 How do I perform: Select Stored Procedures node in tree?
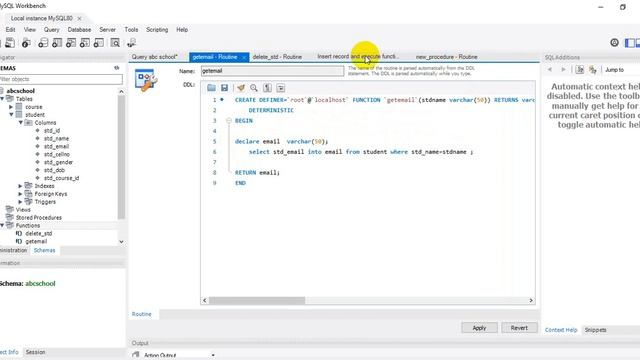[39, 218]
